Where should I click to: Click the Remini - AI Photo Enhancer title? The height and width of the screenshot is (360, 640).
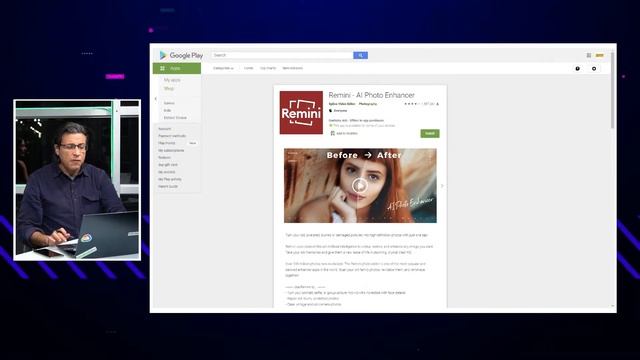pyautogui.click(x=371, y=95)
